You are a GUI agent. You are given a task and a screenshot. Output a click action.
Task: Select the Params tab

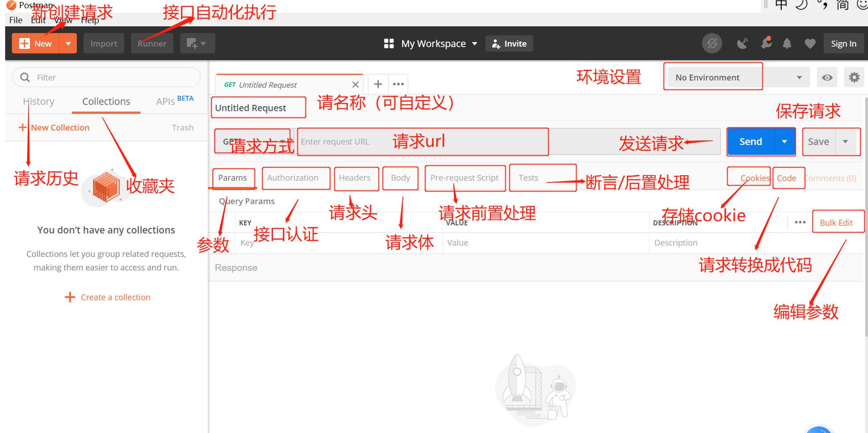tap(233, 178)
